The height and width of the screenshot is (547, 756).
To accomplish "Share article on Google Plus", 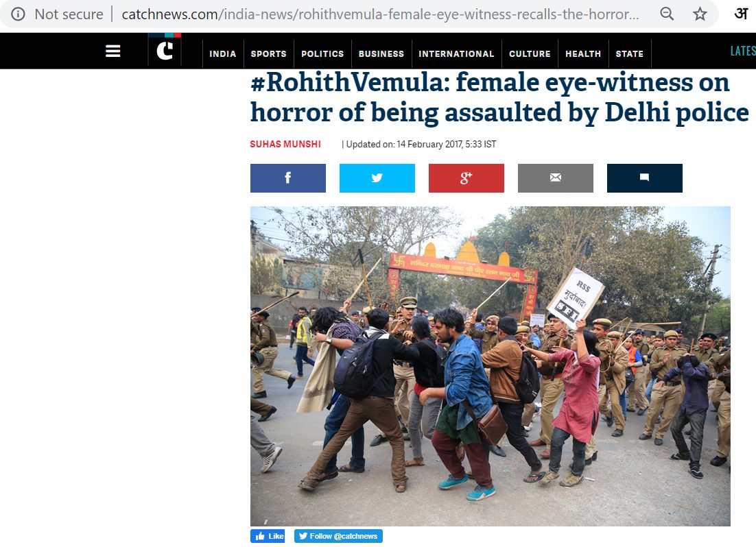I will pos(466,178).
